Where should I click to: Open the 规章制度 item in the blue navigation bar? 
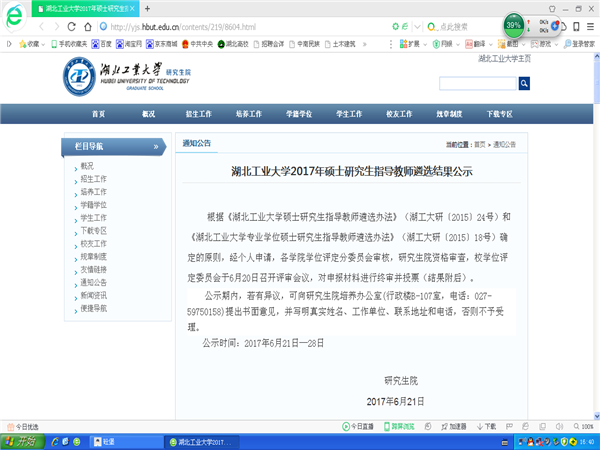449,114
